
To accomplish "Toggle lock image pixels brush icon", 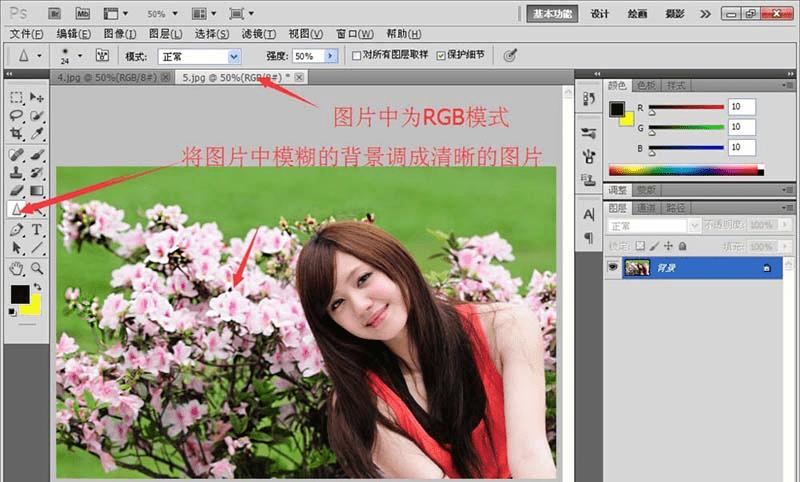I will 655,246.
